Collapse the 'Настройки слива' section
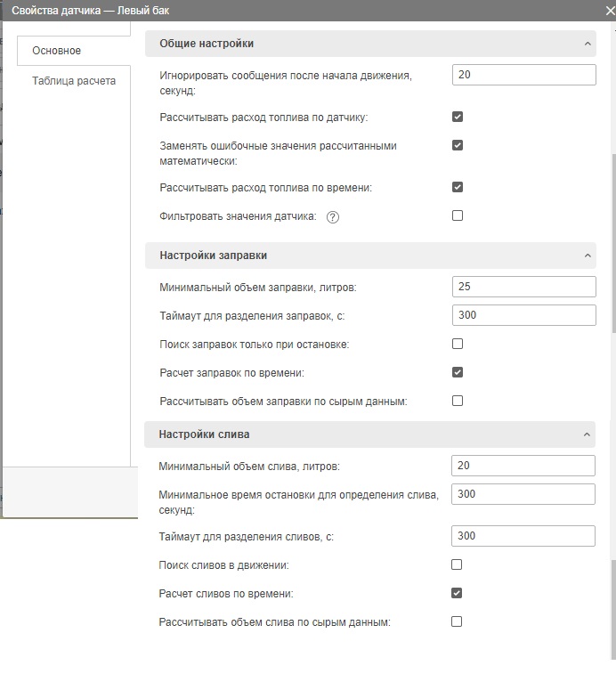616x690 pixels. tap(588, 434)
